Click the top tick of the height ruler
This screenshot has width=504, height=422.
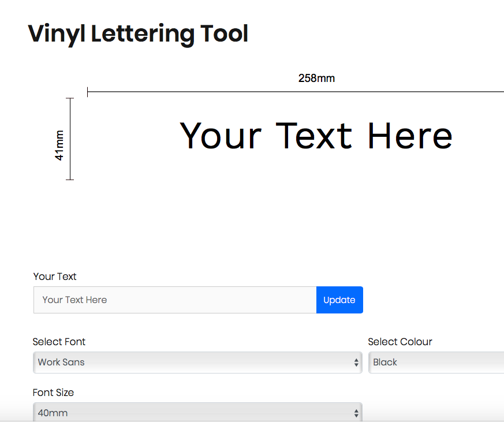coord(70,99)
